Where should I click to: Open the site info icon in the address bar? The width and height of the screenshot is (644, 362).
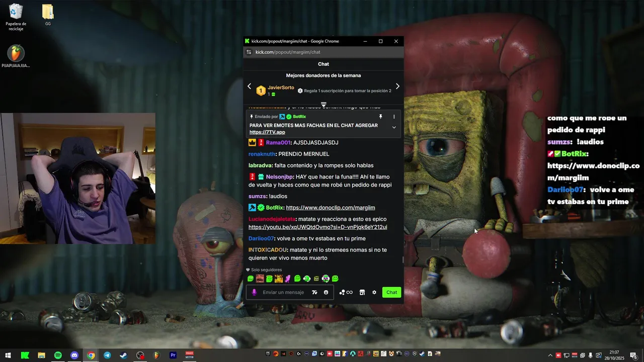(249, 52)
